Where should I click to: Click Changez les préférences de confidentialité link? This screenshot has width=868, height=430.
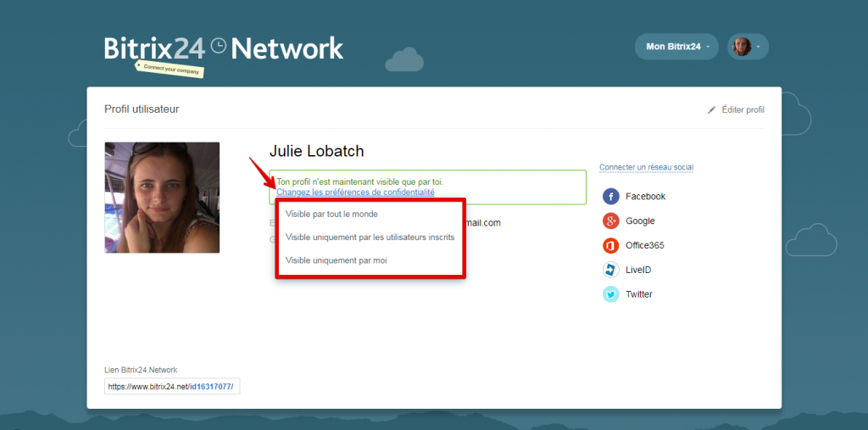point(355,193)
